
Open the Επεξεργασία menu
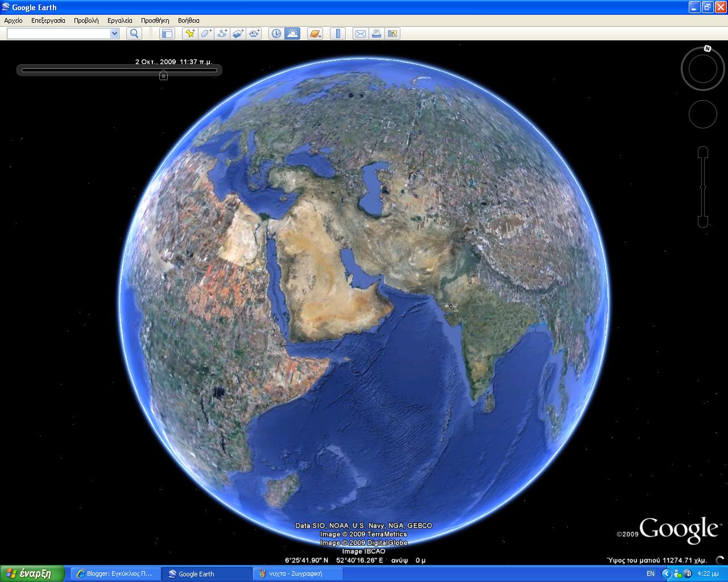coord(48,20)
